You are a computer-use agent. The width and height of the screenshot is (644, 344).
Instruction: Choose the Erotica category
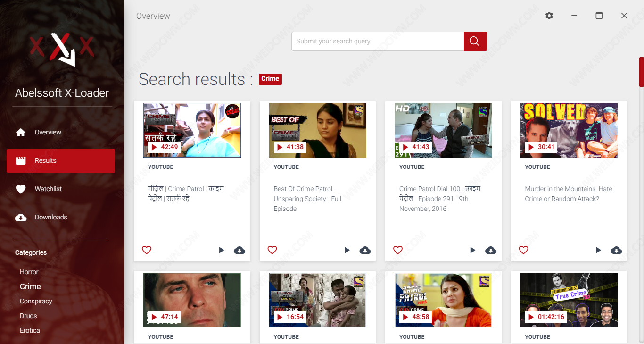pyautogui.click(x=30, y=331)
